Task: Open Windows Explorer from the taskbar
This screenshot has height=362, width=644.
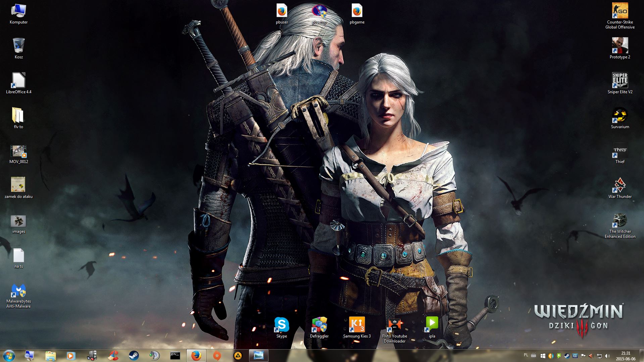Action: (50, 356)
